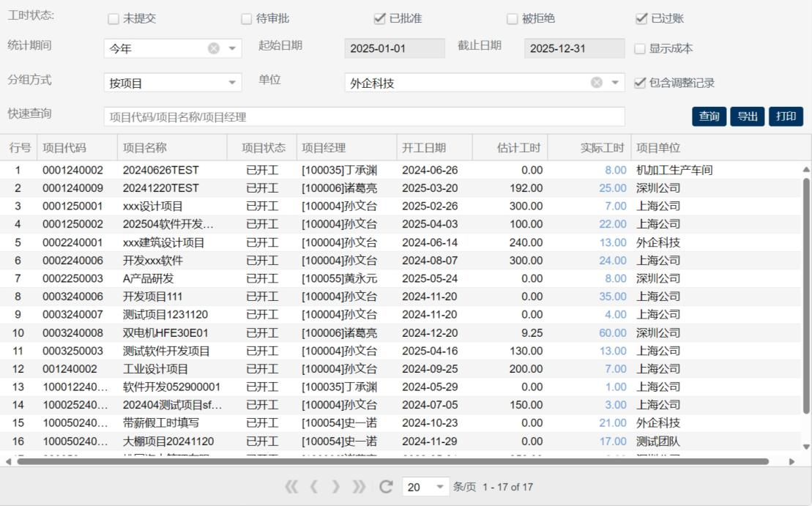Expand the 分组方式 dropdown showing 按项目
The image size is (812, 506).
tap(233, 83)
